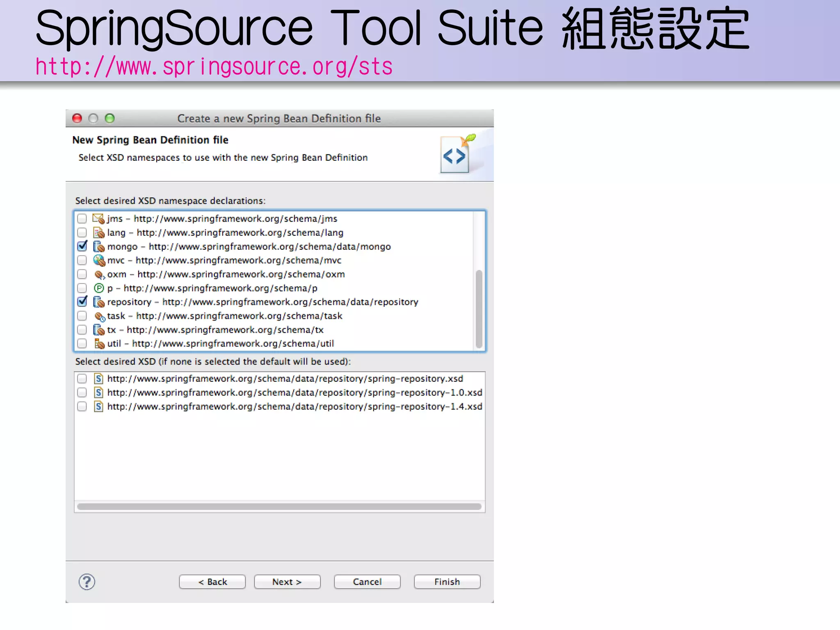Click the repository namespace icon
The height and width of the screenshot is (630, 840).
[99, 302]
